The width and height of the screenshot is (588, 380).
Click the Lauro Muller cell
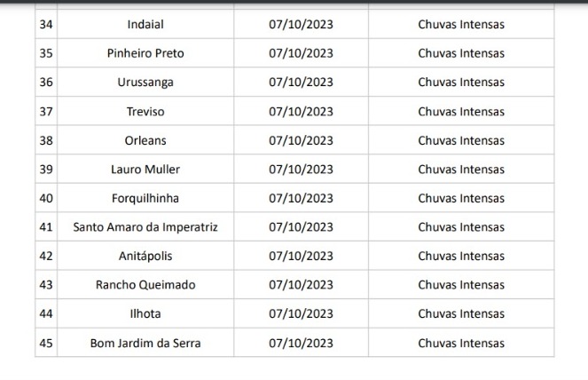145,169
